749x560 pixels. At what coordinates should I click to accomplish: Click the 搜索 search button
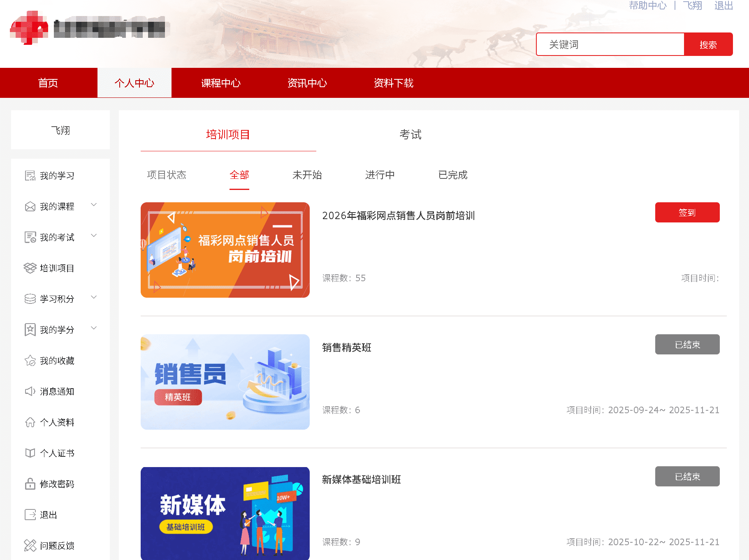click(708, 44)
